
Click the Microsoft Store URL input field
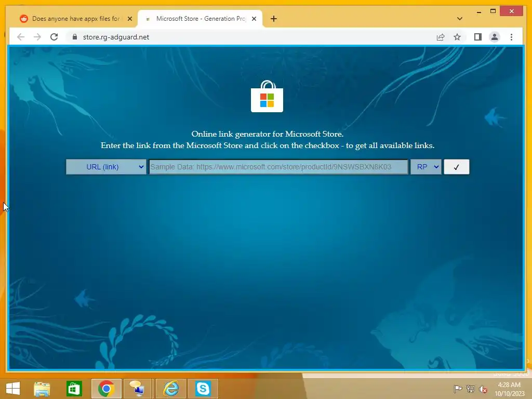point(278,167)
